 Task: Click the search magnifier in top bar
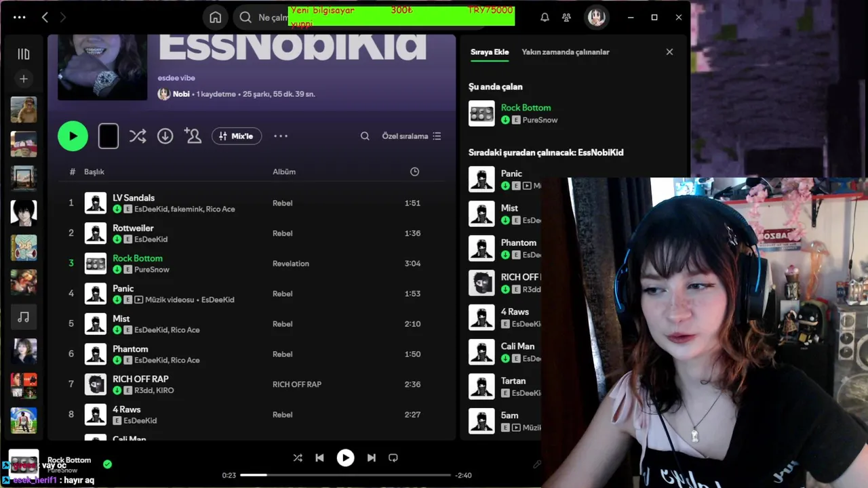(x=245, y=18)
